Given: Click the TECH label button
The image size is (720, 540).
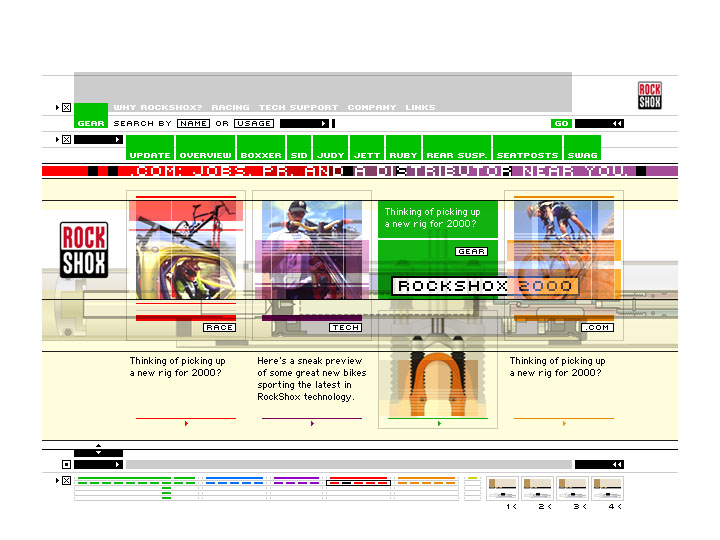Looking at the screenshot, I should pos(346,327).
